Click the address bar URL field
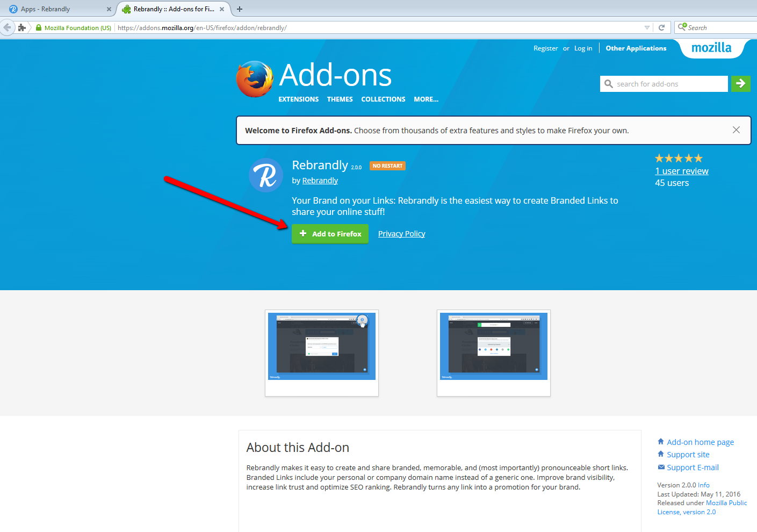This screenshot has width=757, height=532. pyautogui.click(x=379, y=28)
